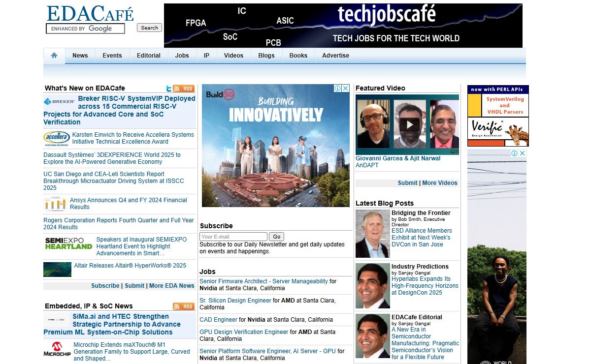Image resolution: width=591 pixels, height=364 pixels.
Task: Open Rogers Corporation quarterly results article
Action: click(x=119, y=224)
